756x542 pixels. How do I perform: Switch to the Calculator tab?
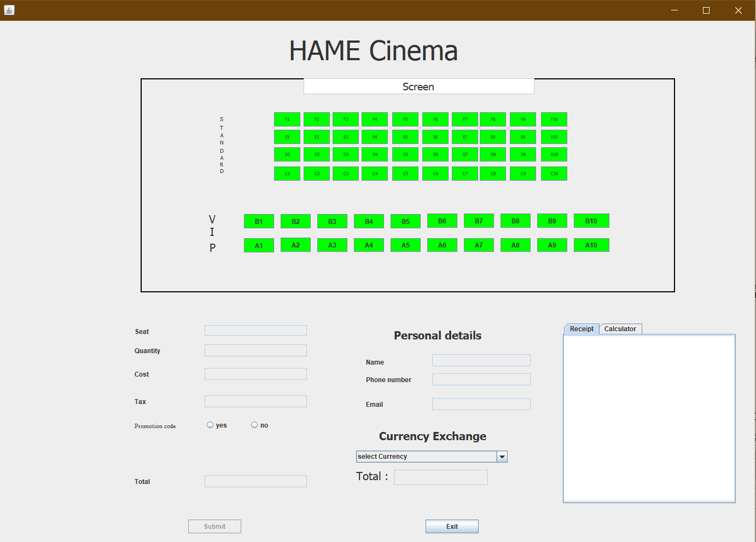pyautogui.click(x=620, y=329)
